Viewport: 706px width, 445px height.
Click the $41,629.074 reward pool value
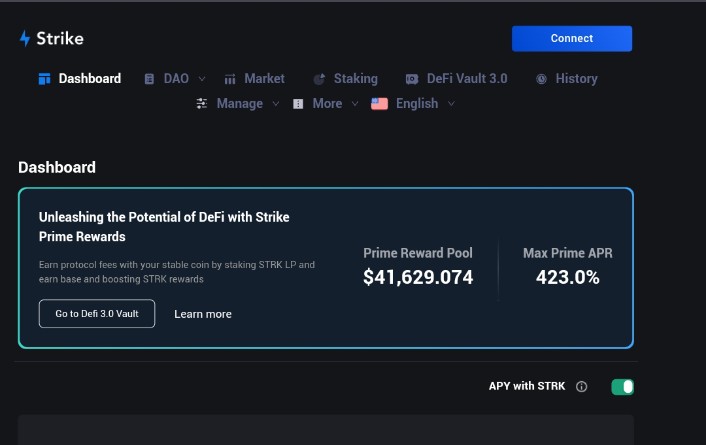tap(418, 277)
